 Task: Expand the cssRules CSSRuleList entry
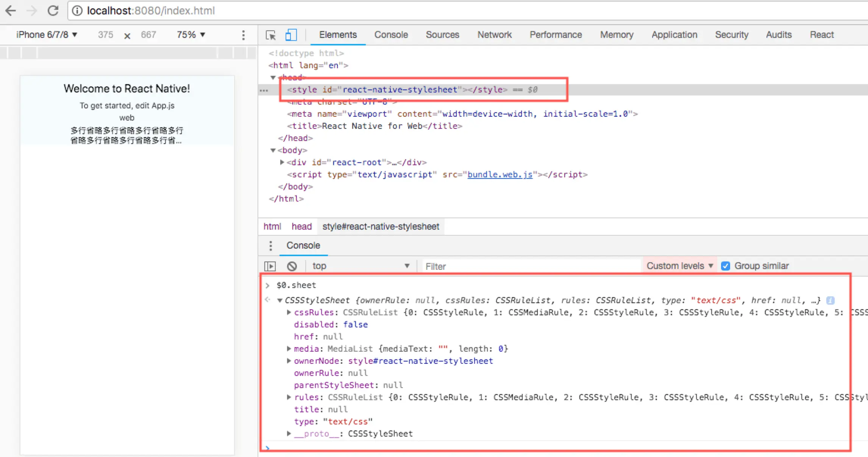pos(289,312)
